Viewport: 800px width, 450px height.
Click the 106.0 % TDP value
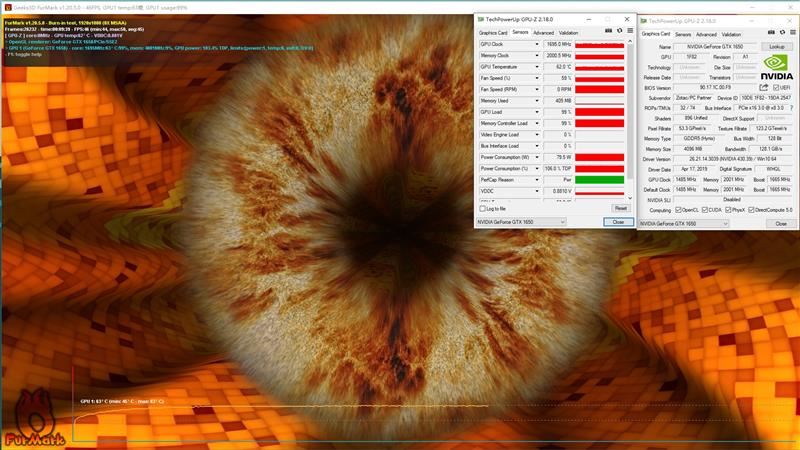pyautogui.click(x=558, y=168)
